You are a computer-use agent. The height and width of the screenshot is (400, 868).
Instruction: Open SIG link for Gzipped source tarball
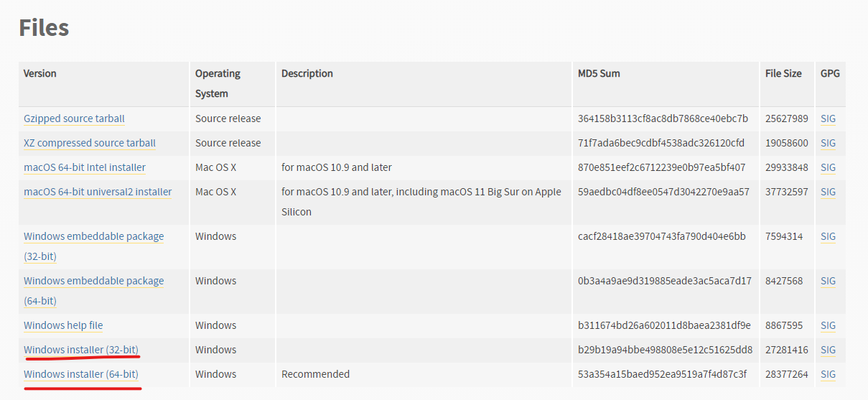(828, 118)
